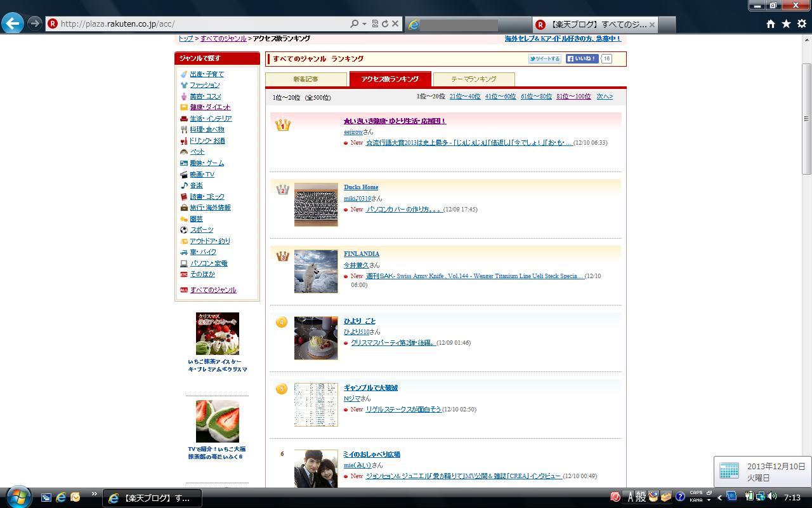Click the Facebook like button

[x=582, y=59]
